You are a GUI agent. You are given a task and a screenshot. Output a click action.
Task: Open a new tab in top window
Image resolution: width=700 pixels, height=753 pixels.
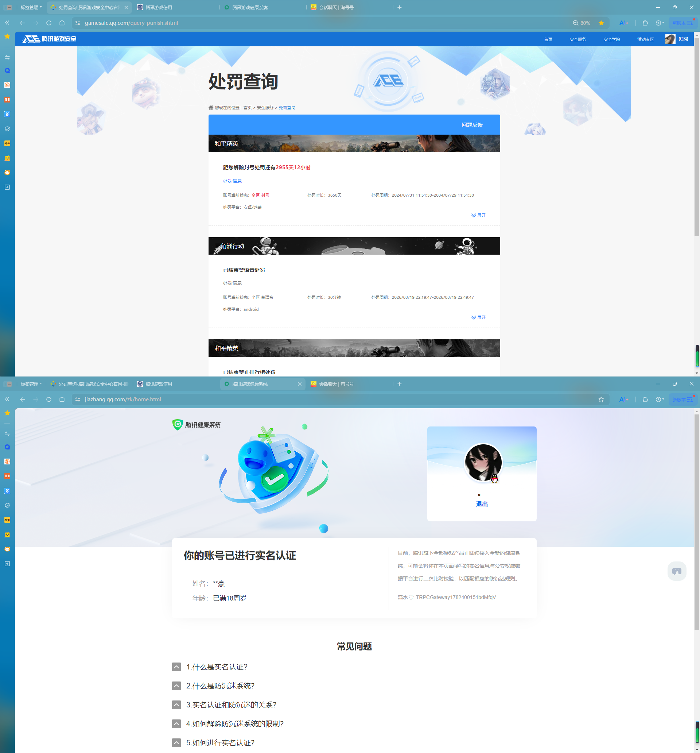click(x=400, y=7)
